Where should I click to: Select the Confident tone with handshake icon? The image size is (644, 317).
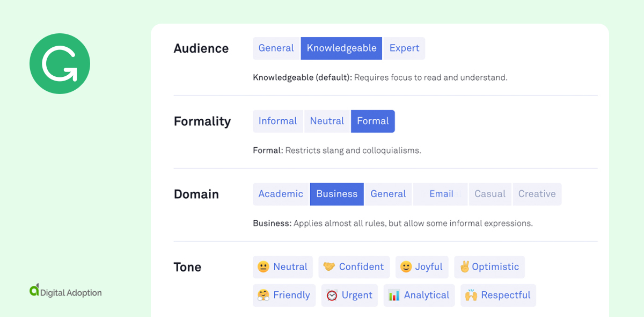click(x=354, y=266)
